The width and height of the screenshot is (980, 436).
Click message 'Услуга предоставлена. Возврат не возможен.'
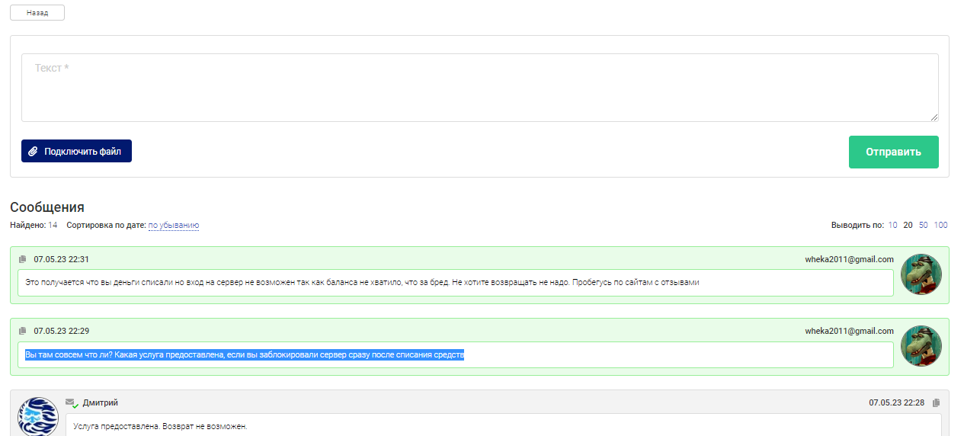tap(161, 426)
